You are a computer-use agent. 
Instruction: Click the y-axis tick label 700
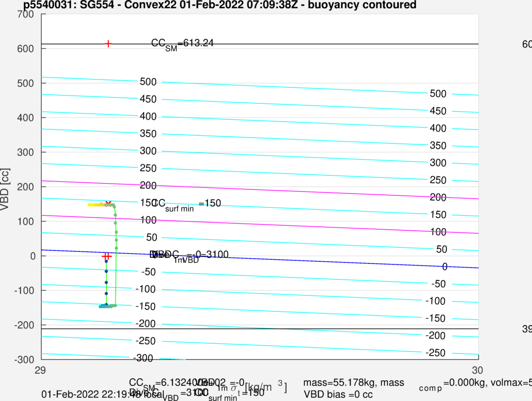pos(26,14)
